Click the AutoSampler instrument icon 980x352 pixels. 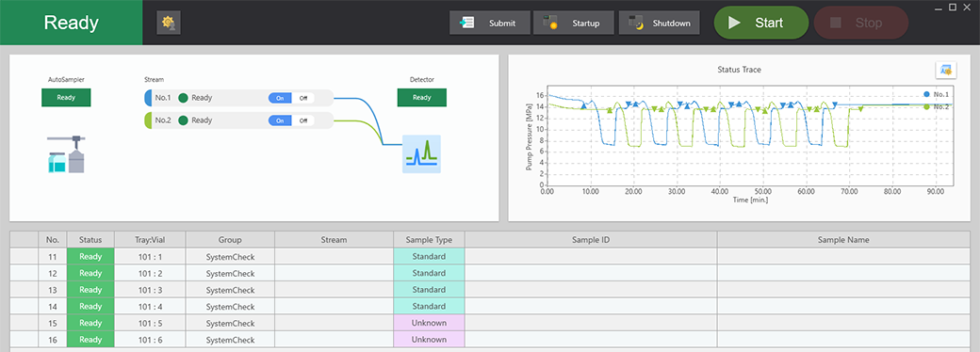coord(66,154)
